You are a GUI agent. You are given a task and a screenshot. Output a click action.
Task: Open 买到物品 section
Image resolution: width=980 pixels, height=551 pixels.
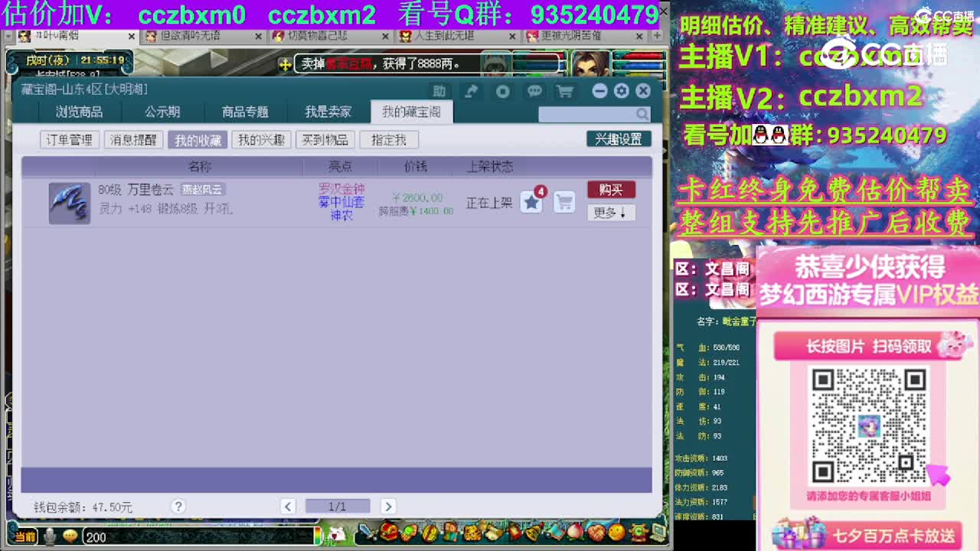pos(325,140)
